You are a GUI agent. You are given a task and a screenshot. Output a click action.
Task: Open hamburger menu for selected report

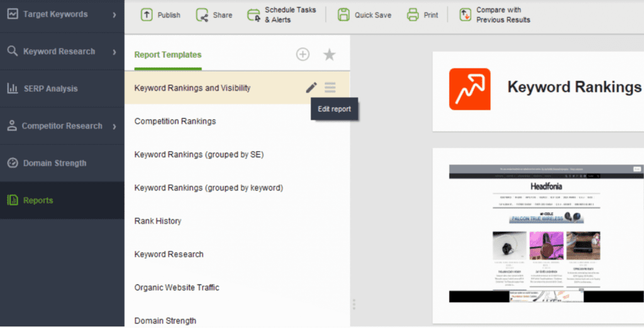pos(330,88)
